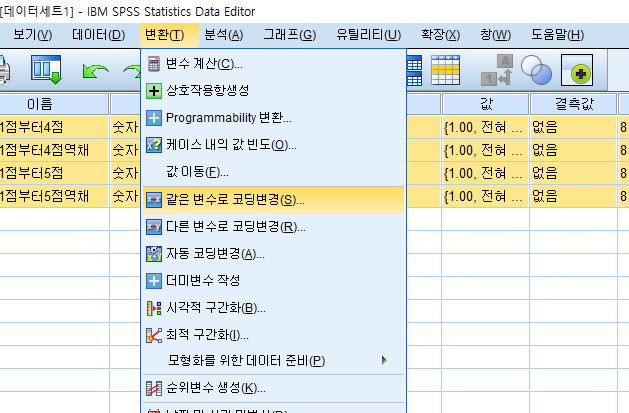Screen dimensions: 629x413
Task: Click the rank icon for 순위변수 생성
Action: pos(154,388)
